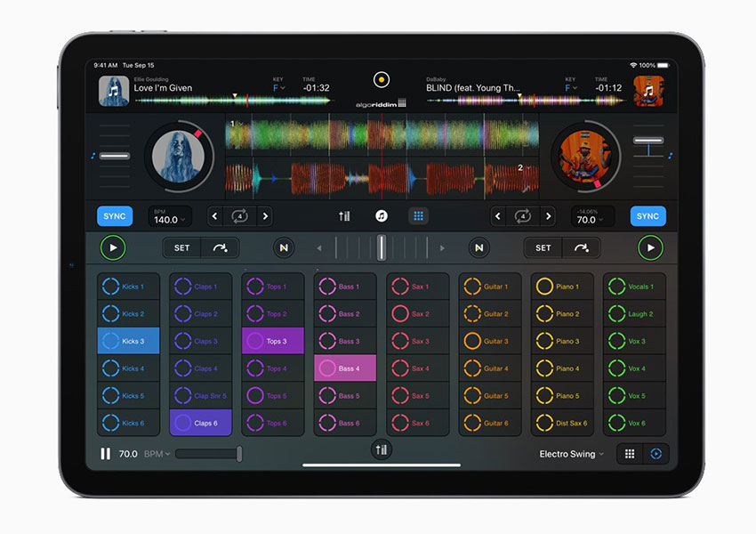Image resolution: width=756 pixels, height=534 pixels.
Task: Open the mixer icon at bottom center
Action: pos(382,449)
